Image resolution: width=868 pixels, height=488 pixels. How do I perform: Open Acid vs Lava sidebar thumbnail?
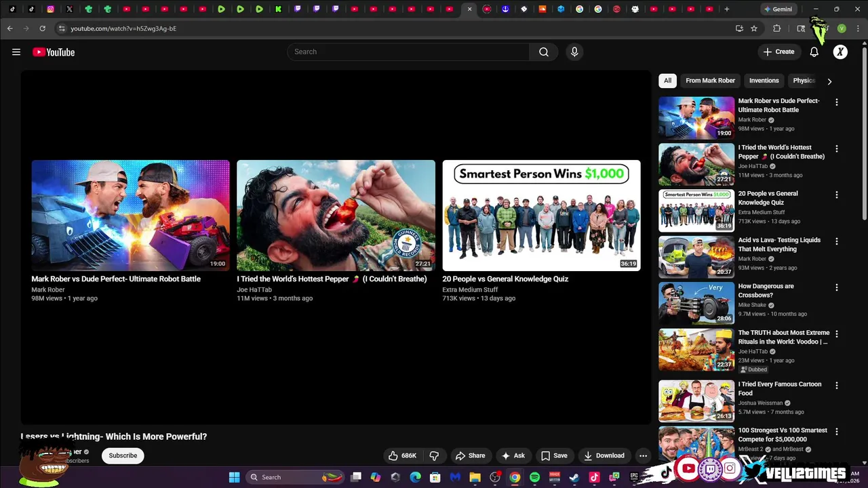pos(696,257)
